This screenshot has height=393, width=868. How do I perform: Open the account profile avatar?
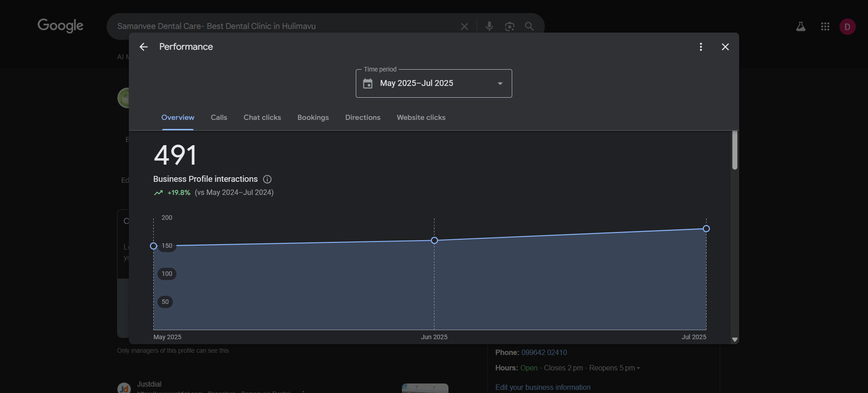pos(847,27)
